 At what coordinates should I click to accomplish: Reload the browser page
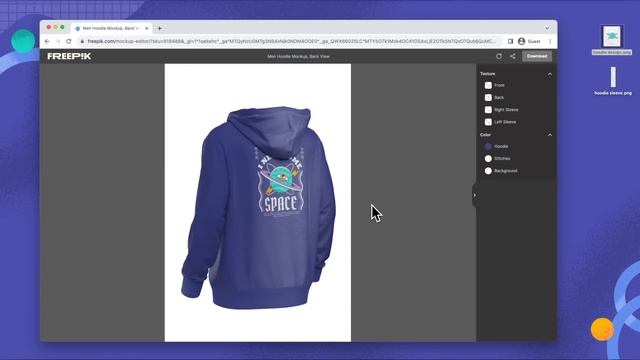coord(69,41)
